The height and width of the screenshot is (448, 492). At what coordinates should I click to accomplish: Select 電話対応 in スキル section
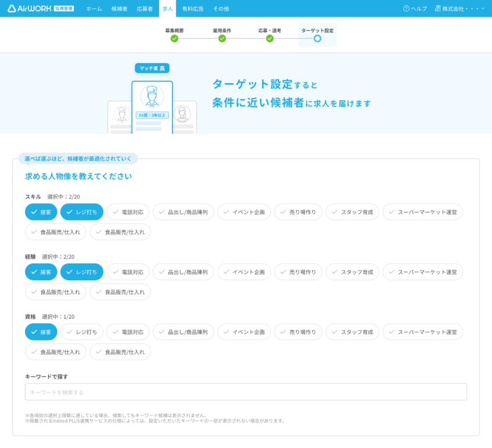(x=128, y=212)
